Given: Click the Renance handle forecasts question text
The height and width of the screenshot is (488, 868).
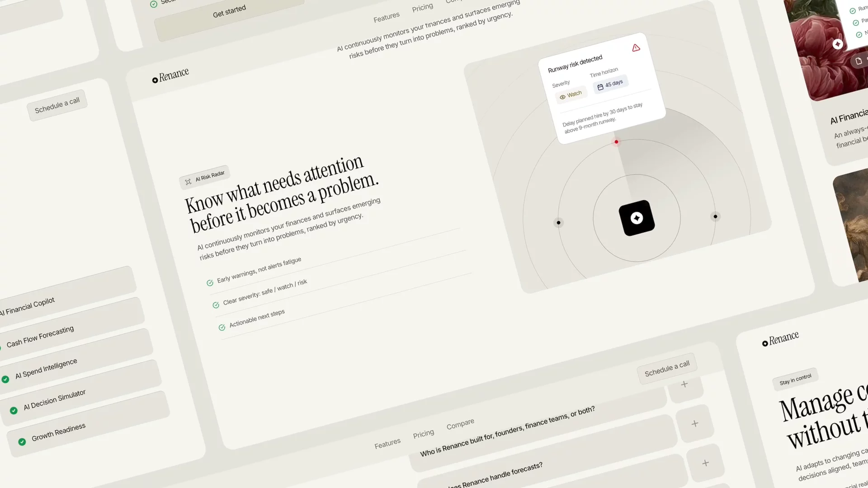Looking at the screenshot, I should pyautogui.click(x=494, y=476).
